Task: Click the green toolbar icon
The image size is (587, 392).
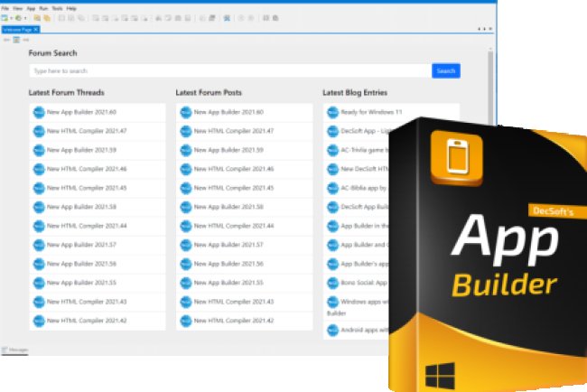Action: point(18,18)
